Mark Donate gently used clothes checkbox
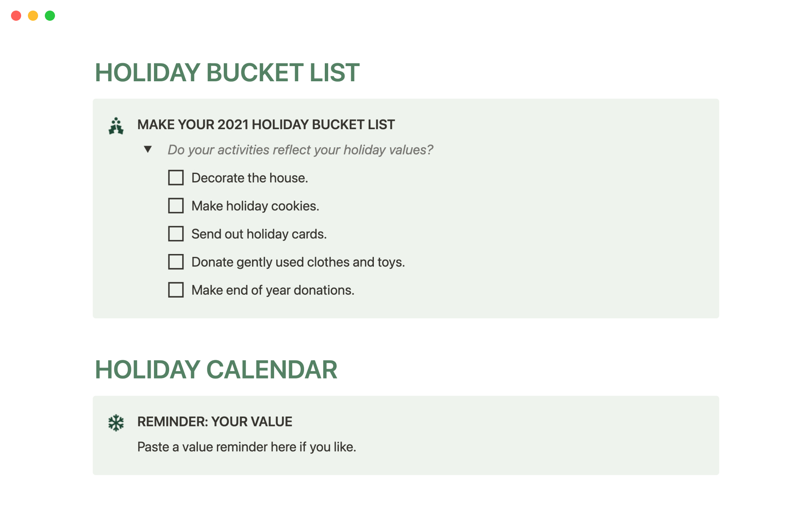Screen dimensions: 812x508 176,262
